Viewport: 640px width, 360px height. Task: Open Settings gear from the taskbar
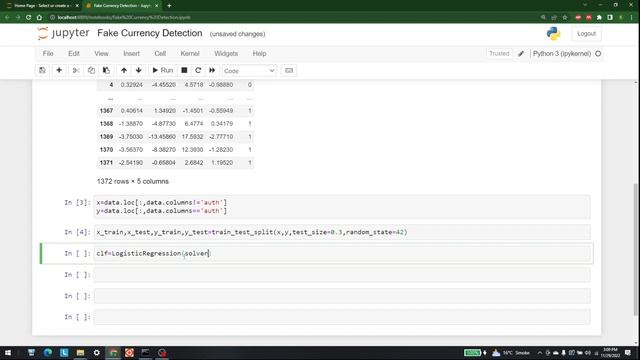[x=97, y=353]
